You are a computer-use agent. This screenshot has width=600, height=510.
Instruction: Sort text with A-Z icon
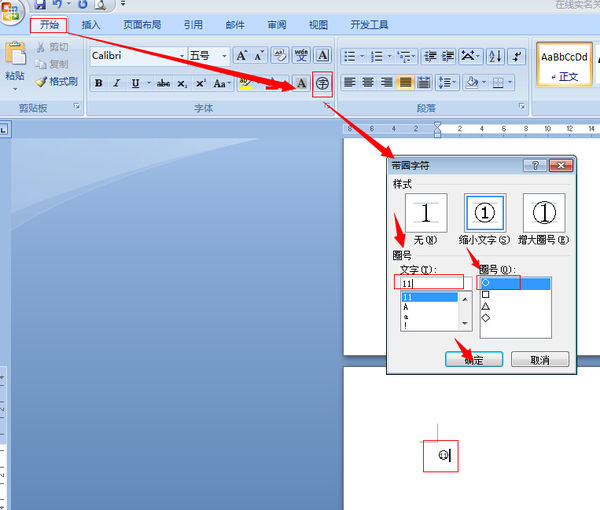click(495, 57)
